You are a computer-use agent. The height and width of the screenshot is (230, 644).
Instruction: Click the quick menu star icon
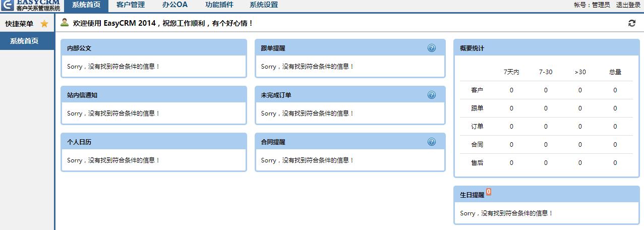pyautogui.click(x=44, y=24)
